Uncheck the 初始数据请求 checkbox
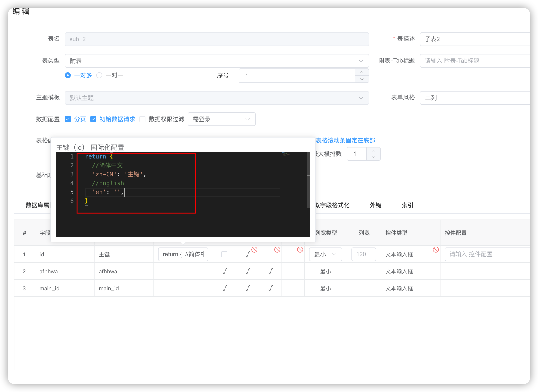Screen dimensions: 538x392 click(93, 119)
